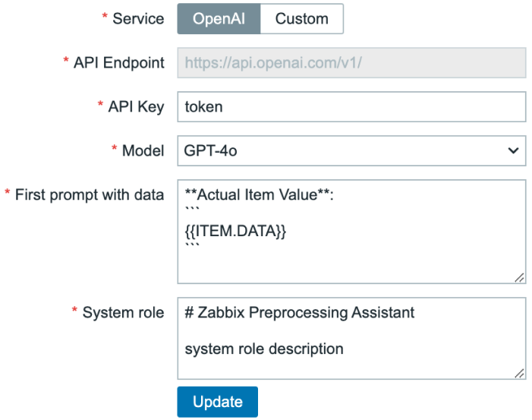Select the OpenAI service option

[219, 19]
